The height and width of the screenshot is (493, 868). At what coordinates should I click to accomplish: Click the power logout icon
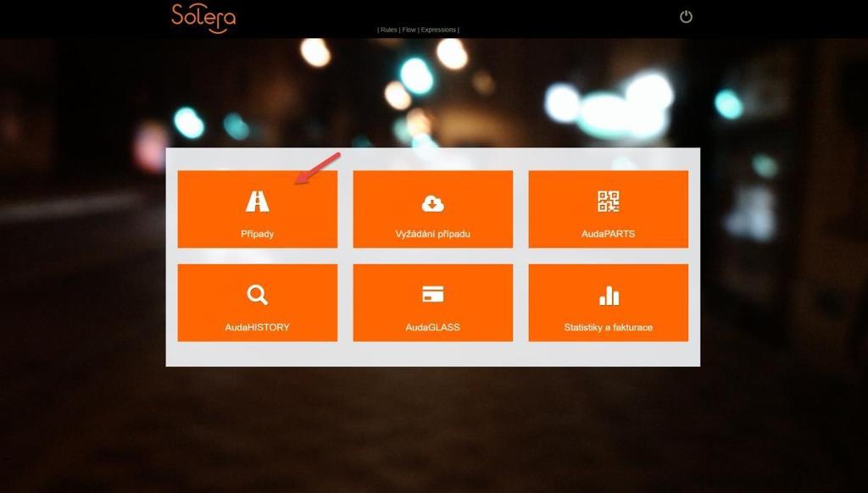coord(686,17)
